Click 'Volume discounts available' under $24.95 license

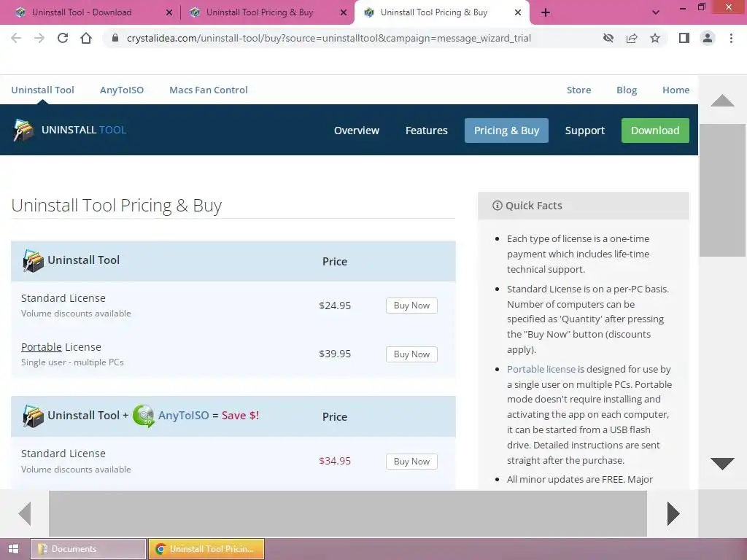(x=76, y=314)
